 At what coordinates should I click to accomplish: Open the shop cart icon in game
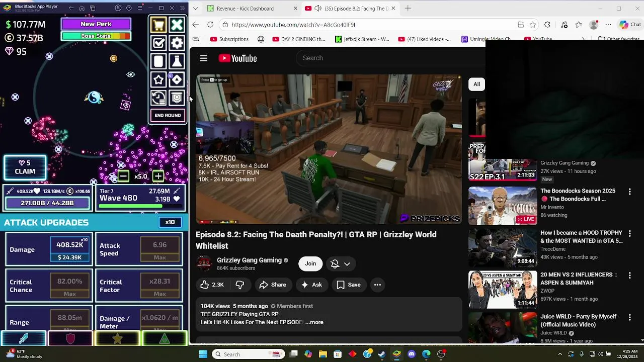[158, 25]
